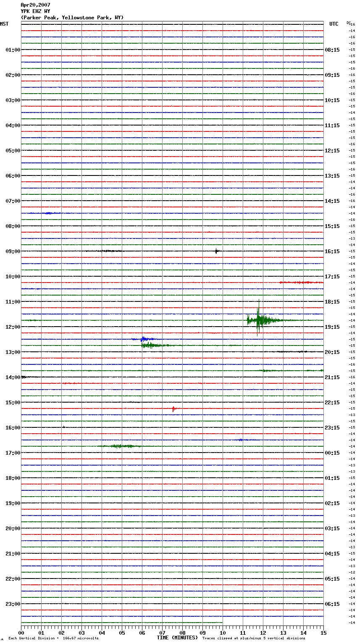The height and width of the screenshot is (644, 357).
Task: Select the 03:00 MST time label
Action: click(13, 100)
